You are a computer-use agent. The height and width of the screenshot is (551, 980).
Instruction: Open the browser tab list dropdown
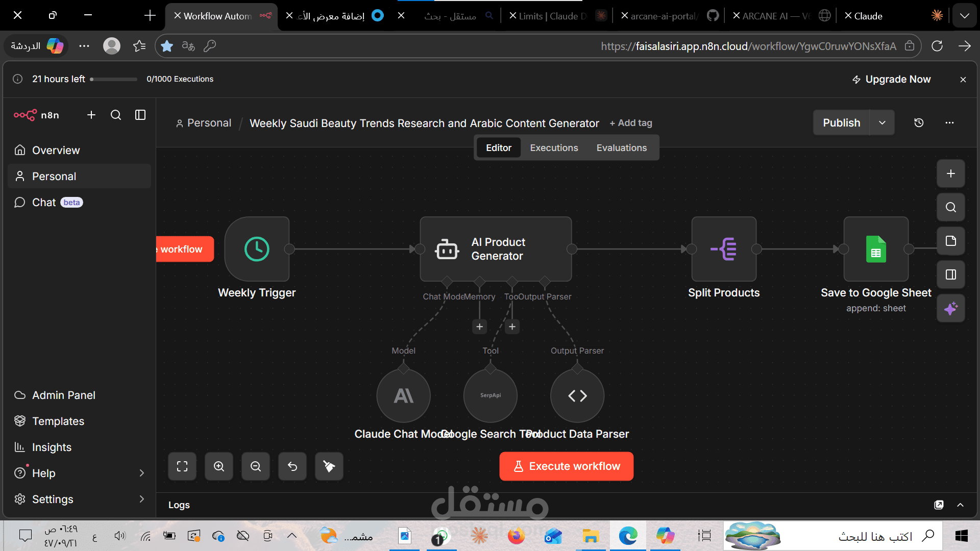pyautogui.click(x=964, y=16)
